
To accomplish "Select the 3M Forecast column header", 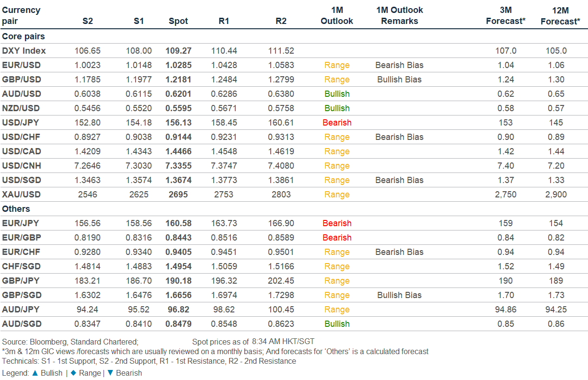I will coord(506,15).
